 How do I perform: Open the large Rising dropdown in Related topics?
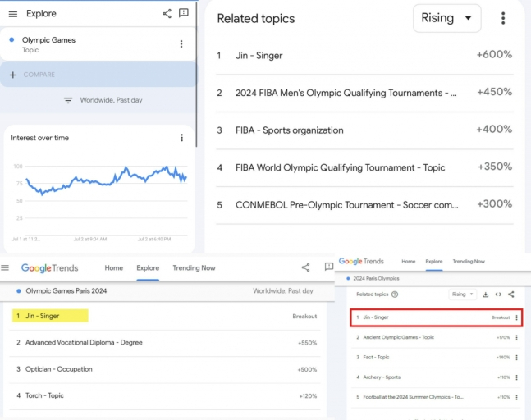(x=446, y=18)
